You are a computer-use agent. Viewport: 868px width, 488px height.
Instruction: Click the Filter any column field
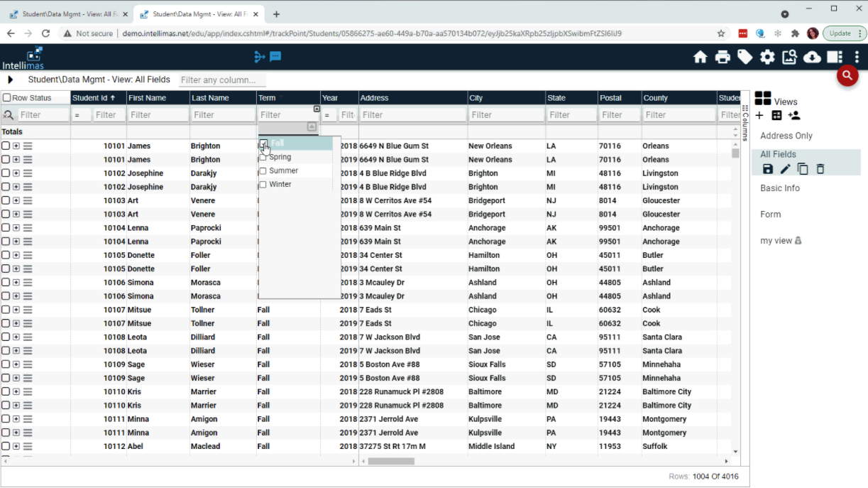(223, 80)
